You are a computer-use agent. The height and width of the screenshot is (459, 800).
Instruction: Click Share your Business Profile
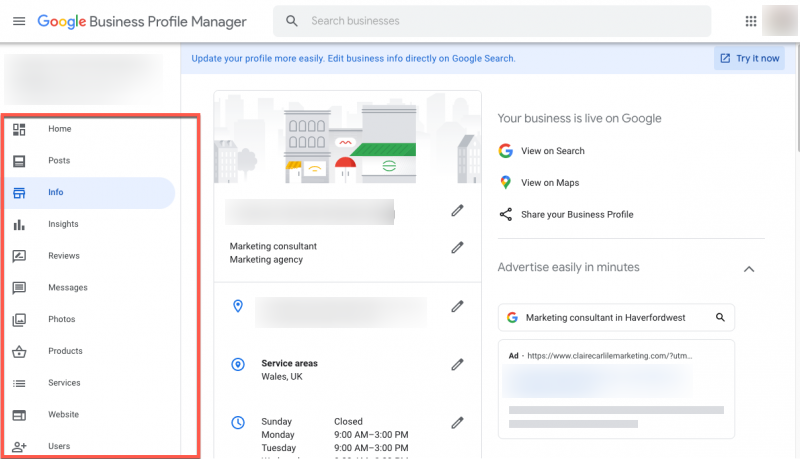point(577,215)
